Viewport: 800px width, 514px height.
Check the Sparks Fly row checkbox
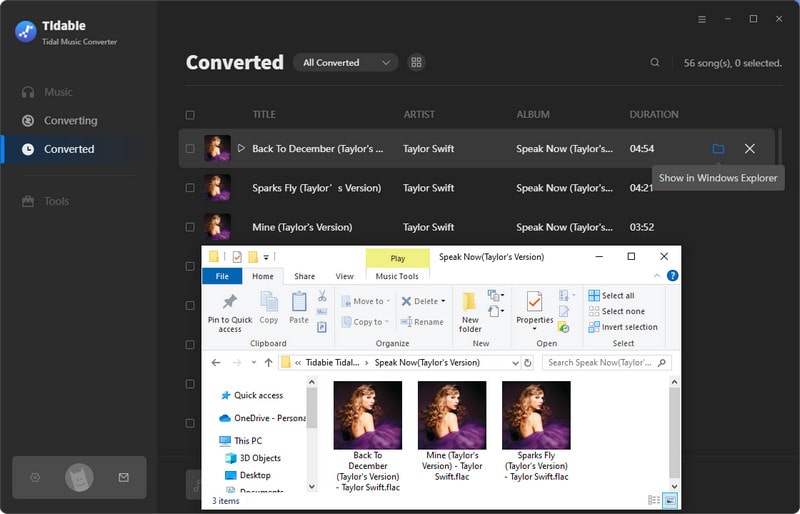tap(190, 188)
